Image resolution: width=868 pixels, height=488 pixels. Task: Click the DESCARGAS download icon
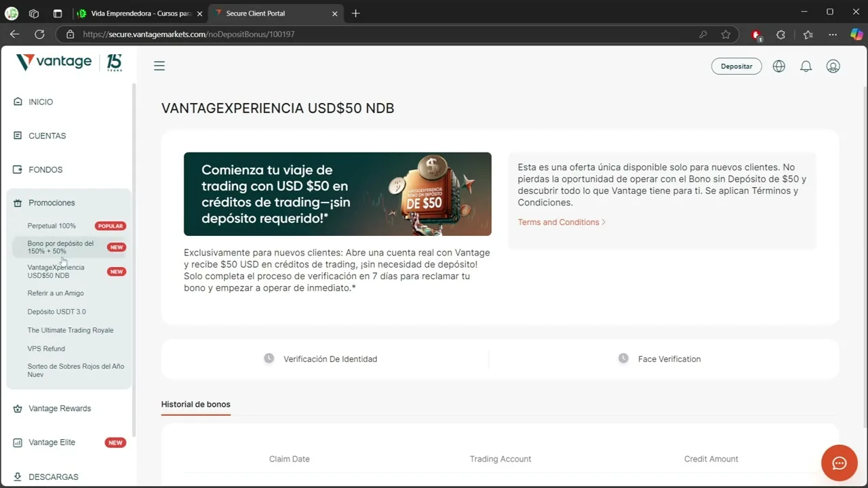point(18,476)
